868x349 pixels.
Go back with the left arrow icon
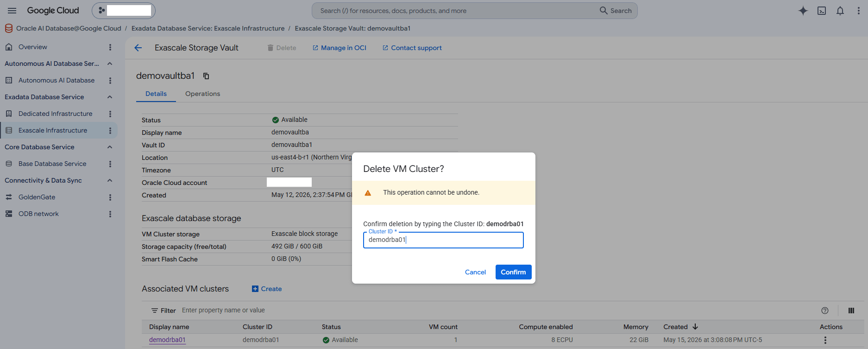pyautogui.click(x=138, y=48)
